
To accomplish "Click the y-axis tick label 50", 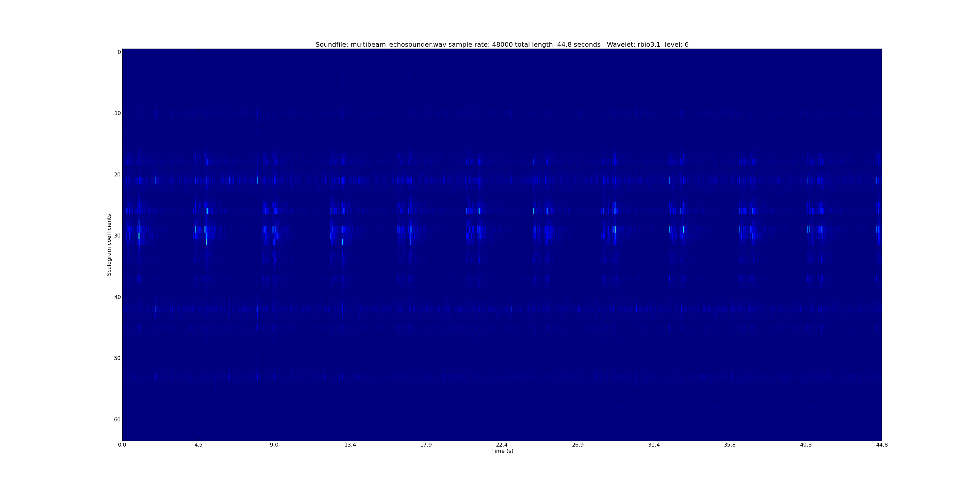I will pyautogui.click(x=117, y=358).
